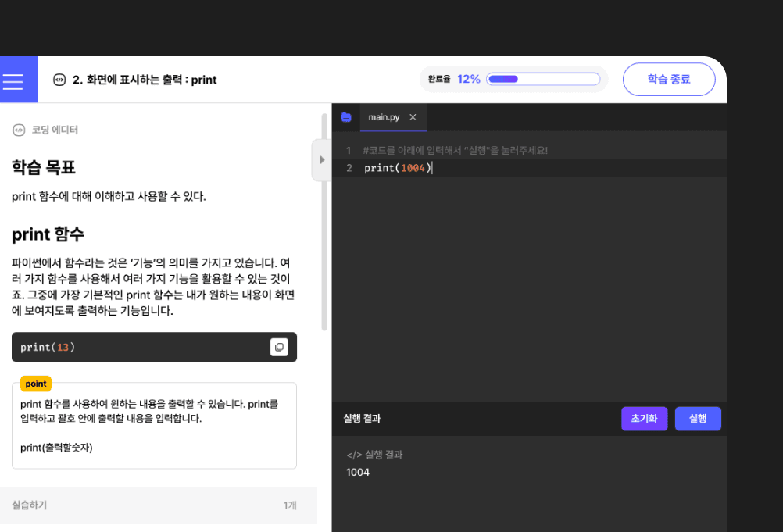Copy the print(13) code snippet

click(x=279, y=347)
